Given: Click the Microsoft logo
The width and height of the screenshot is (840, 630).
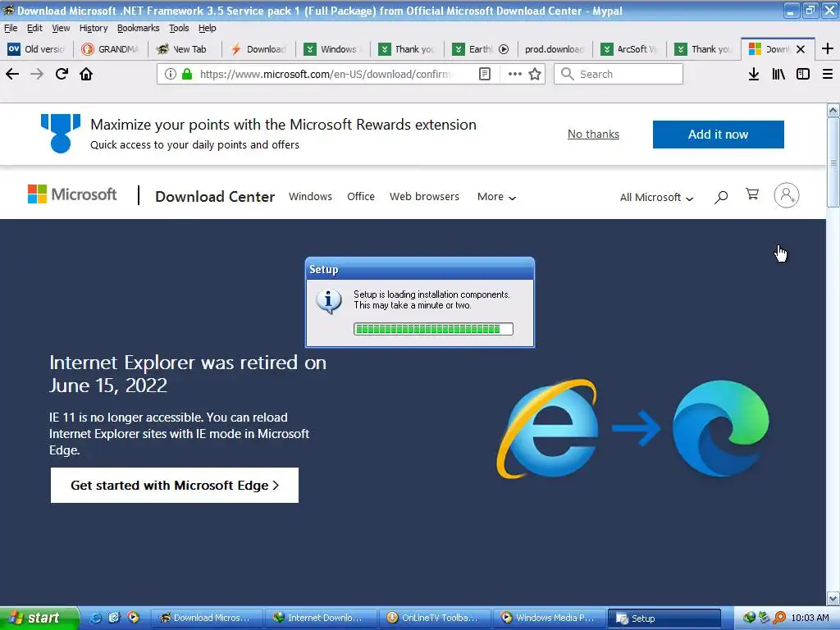Looking at the screenshot, I should [72, 194].
